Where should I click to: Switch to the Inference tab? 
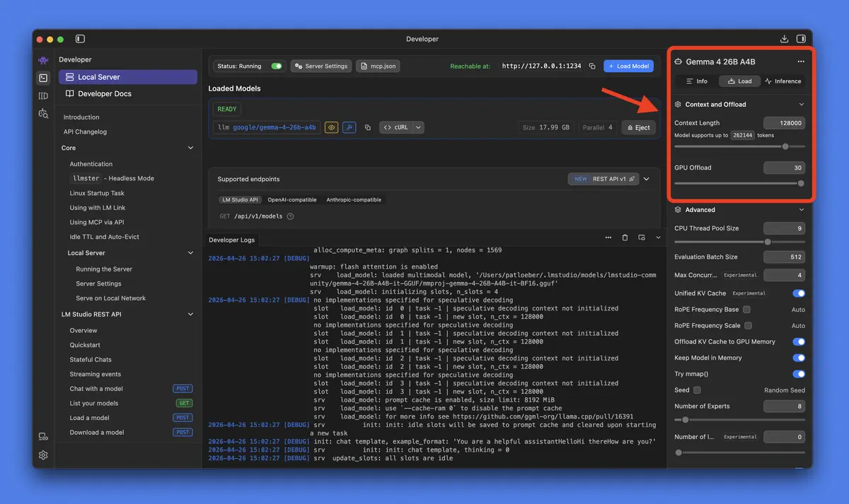(783, 81)
